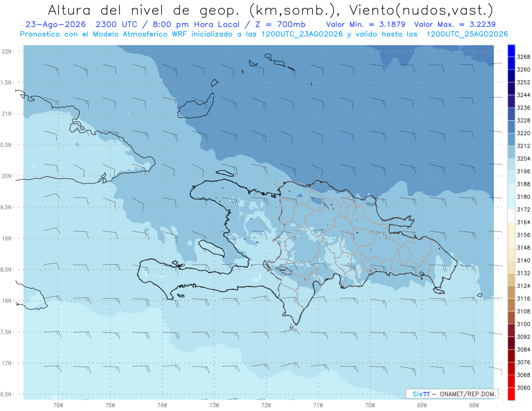This screenshot has height=411, width=532.
Task: Click the '1200UTC_25AGO2026' valid-until timestamp
Action: coord(467,34)
